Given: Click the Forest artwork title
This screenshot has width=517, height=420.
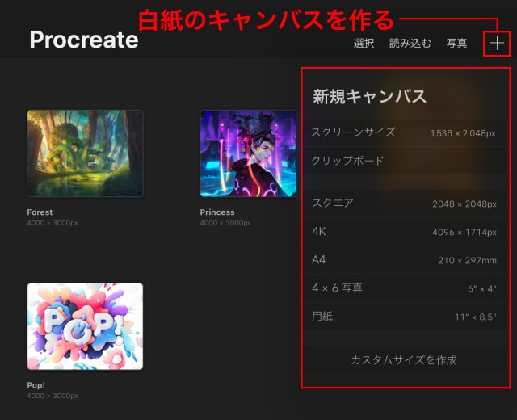Looking at the screenshot, I should coord(40,212).
